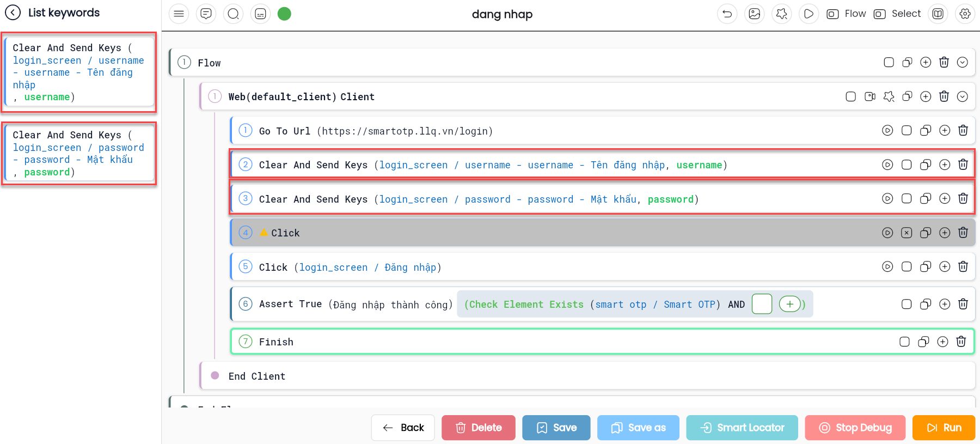This screenshot has width=980, height=444.
Task: Add a condition with green plus button
Action: 790,304
